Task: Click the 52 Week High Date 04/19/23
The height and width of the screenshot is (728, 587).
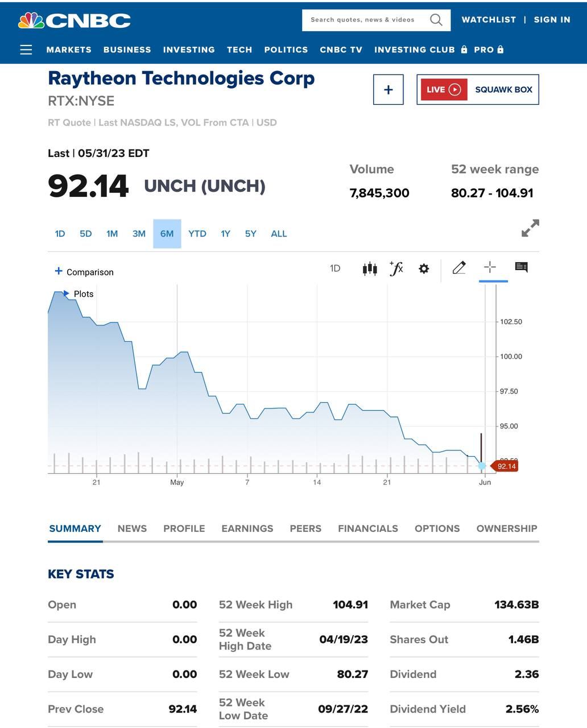Action: pos(344,639)
